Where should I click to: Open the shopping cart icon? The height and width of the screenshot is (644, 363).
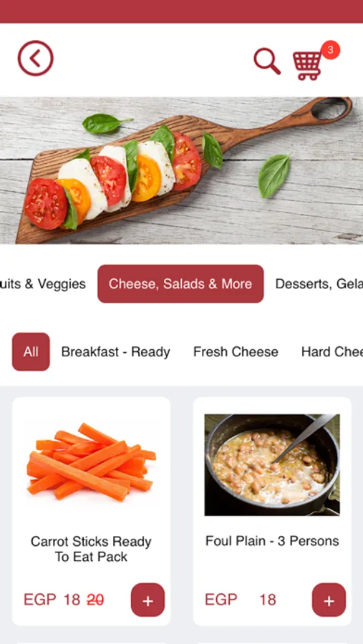306,65
